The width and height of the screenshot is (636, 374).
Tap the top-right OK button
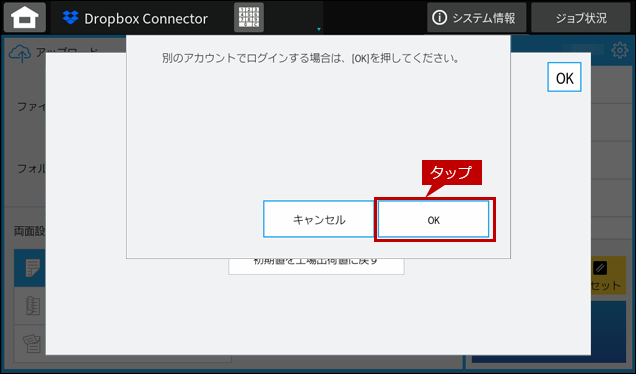pyautogui.click(x=564, y=77)
